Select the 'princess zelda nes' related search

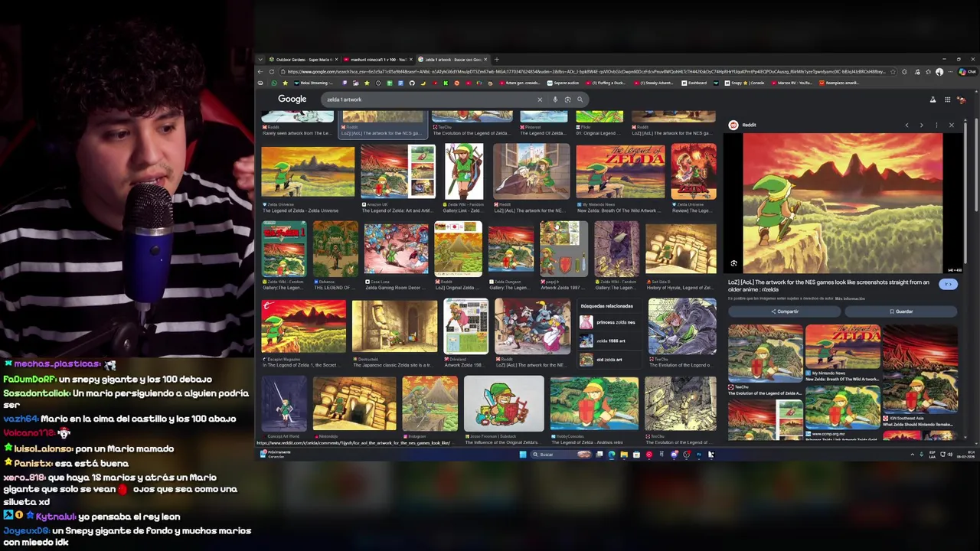click(609, 322)
